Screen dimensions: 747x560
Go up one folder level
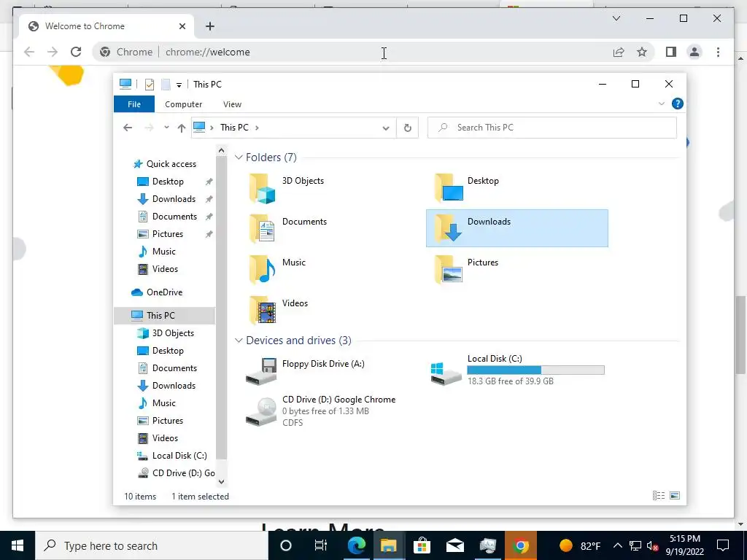point(181,128)
